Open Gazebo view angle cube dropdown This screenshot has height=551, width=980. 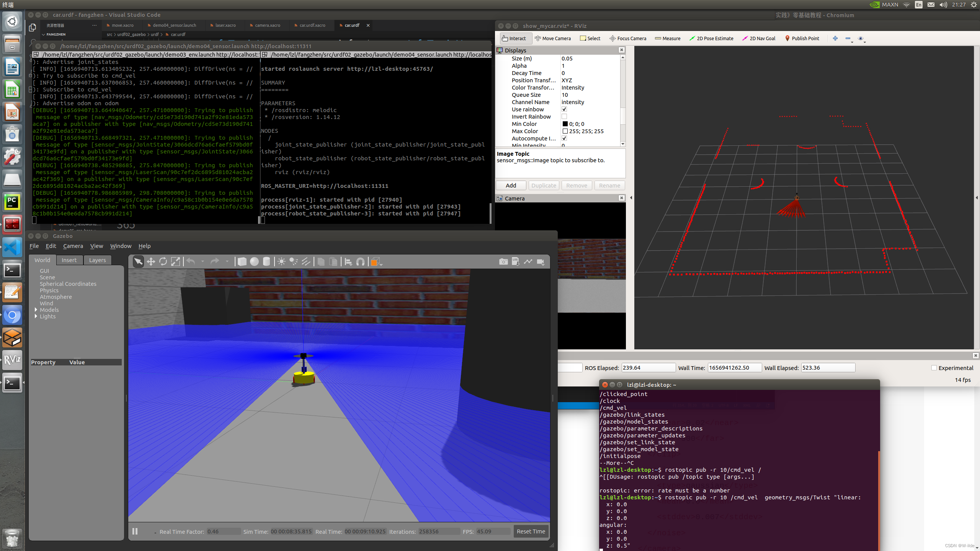pos(376,262)
